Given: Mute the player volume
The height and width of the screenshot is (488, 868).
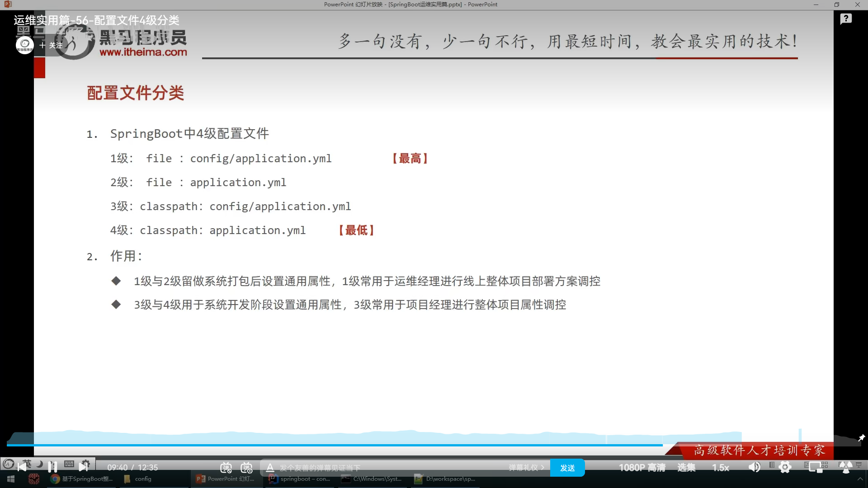Looking at the screenshot, I should (x=755, y=467).
